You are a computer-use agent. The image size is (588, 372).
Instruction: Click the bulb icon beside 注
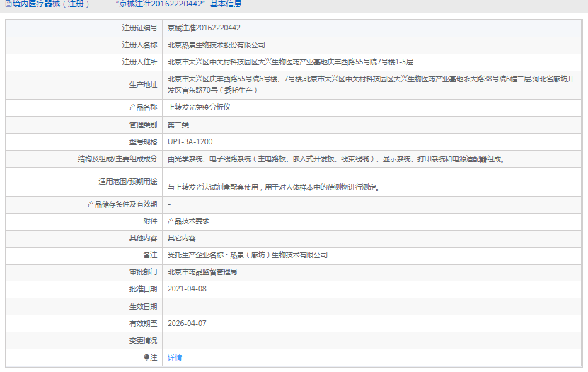[146, 357]
